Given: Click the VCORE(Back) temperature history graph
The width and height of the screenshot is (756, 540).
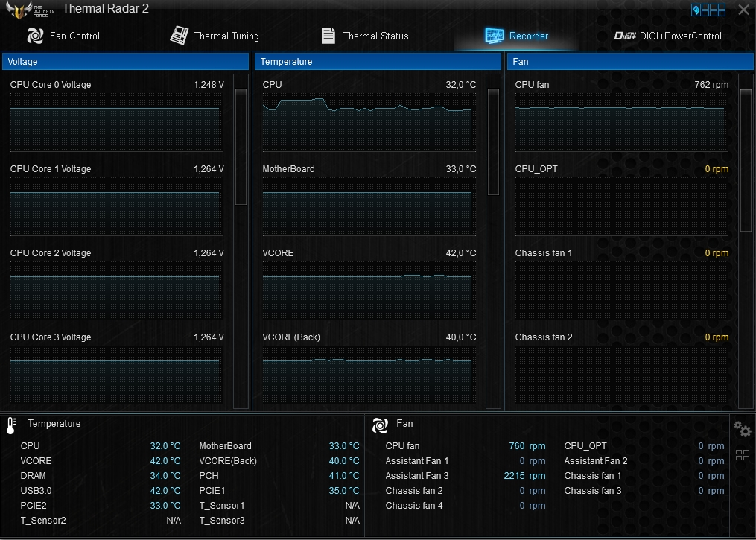Looking at the screenshot, I should pos(369,375).
